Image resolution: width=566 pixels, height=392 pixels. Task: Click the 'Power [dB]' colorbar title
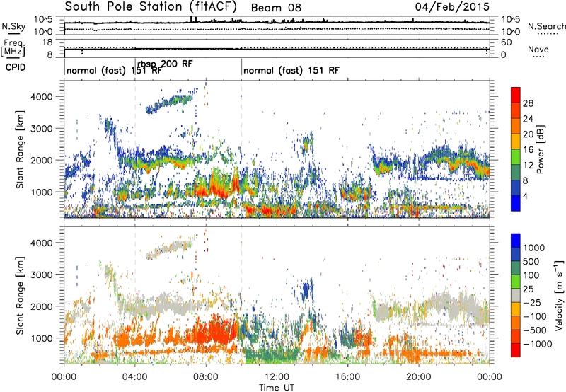pyautogui.click(x=540, y=149)
